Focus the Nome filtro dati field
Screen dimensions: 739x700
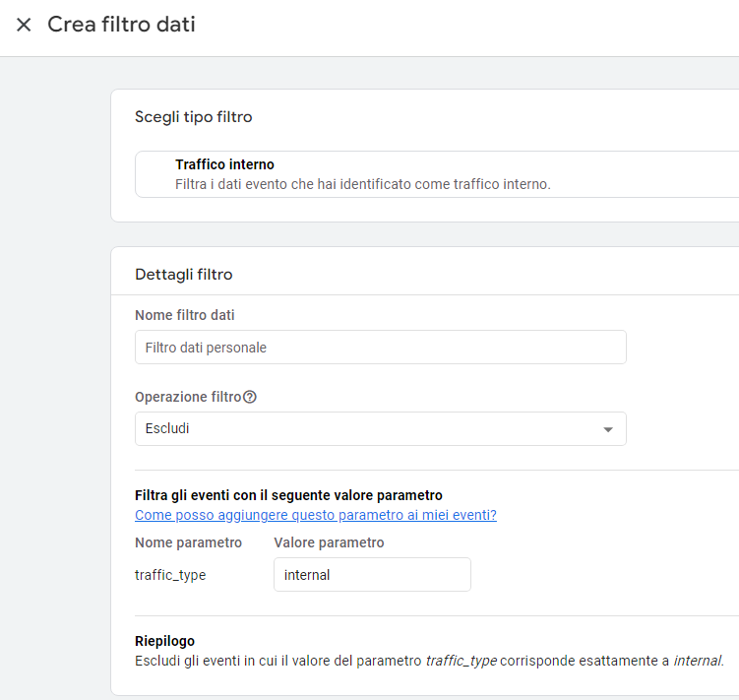(381, 348)
